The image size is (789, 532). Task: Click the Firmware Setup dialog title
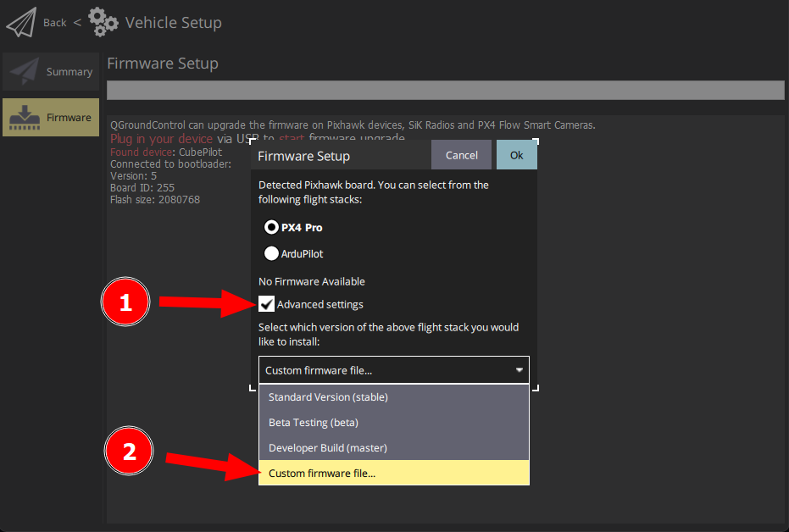point(303,156)
